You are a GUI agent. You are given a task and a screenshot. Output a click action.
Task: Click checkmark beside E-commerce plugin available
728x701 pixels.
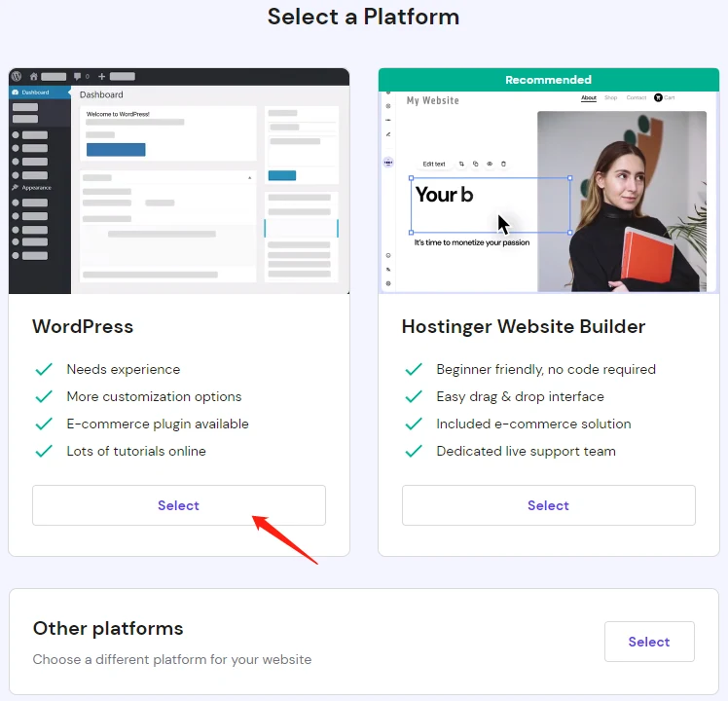point(44,424)
